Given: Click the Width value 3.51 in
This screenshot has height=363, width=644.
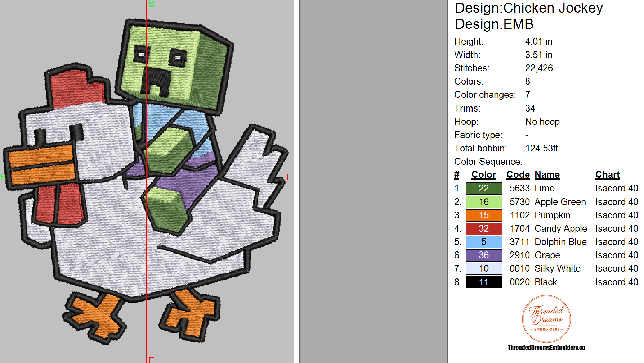Looking at the screenshot, I should 538,55.
